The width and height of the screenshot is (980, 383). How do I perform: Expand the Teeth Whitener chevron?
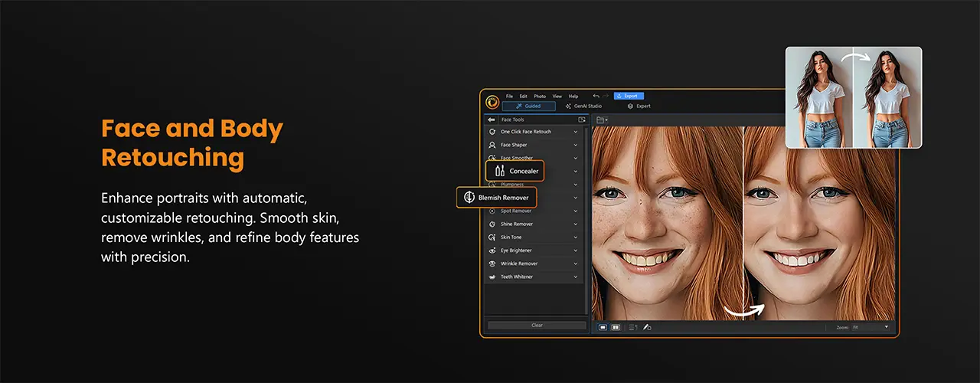pos(576,277)
